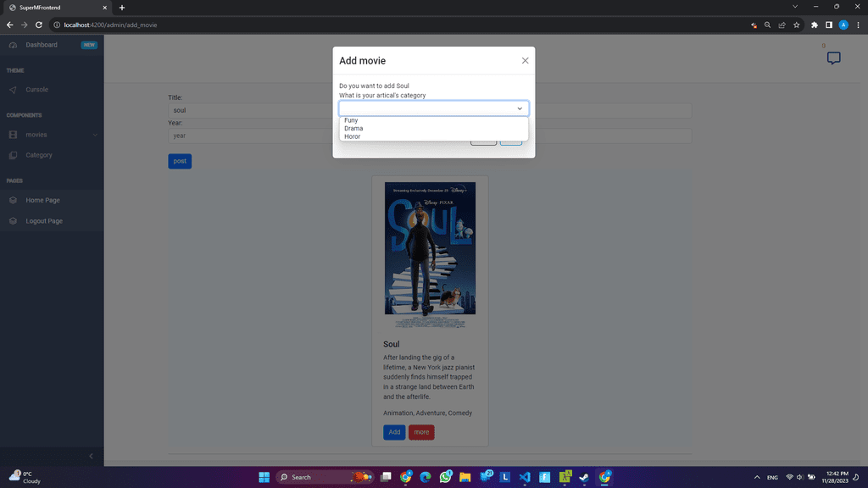Open Steam from the taskbar
This screenshot has height=488, width=868.
584,477
